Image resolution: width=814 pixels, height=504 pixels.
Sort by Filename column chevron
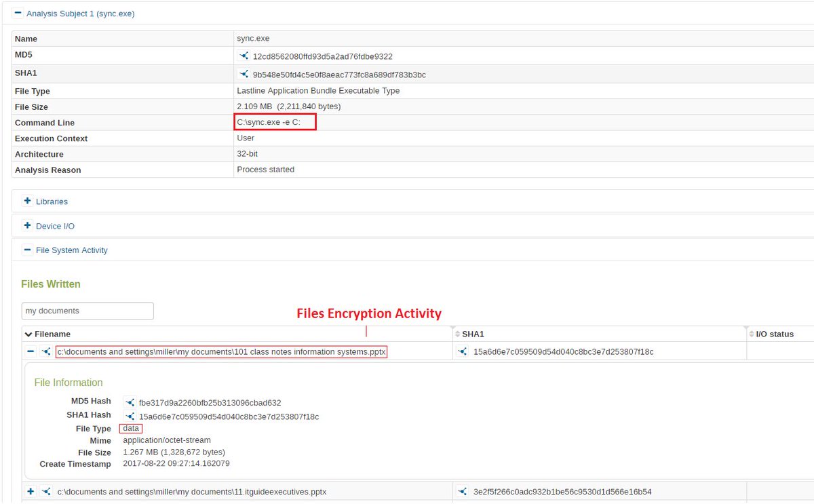[28, 334]
